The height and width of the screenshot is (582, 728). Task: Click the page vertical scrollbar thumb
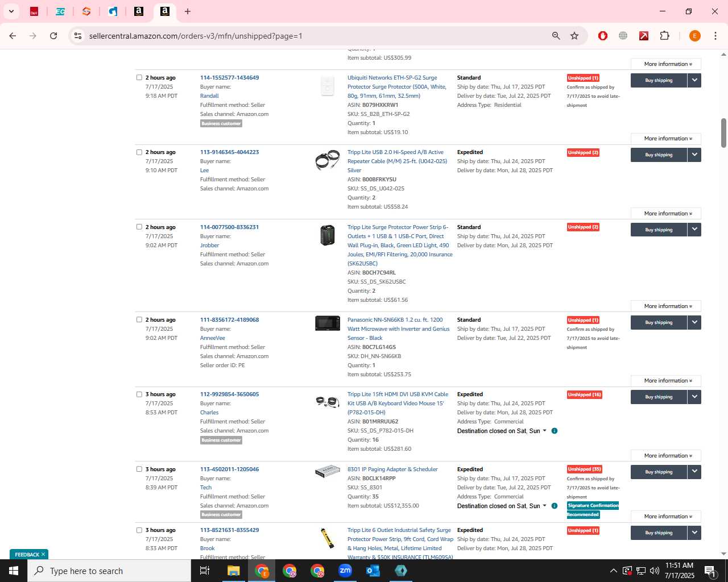pyautogui.click(x=723, y=133)
